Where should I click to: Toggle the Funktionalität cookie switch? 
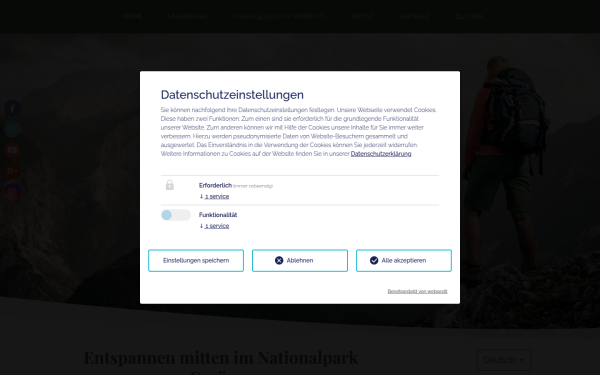[176, 215]
